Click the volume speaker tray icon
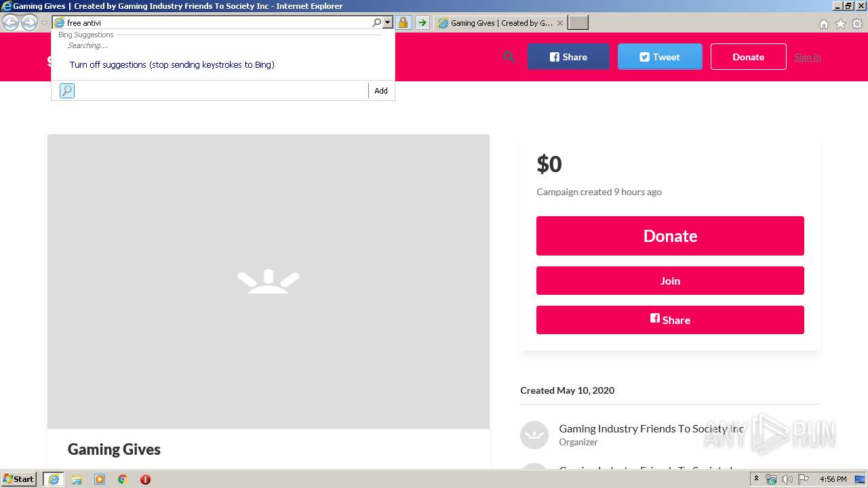 click(x=787, y=479)
